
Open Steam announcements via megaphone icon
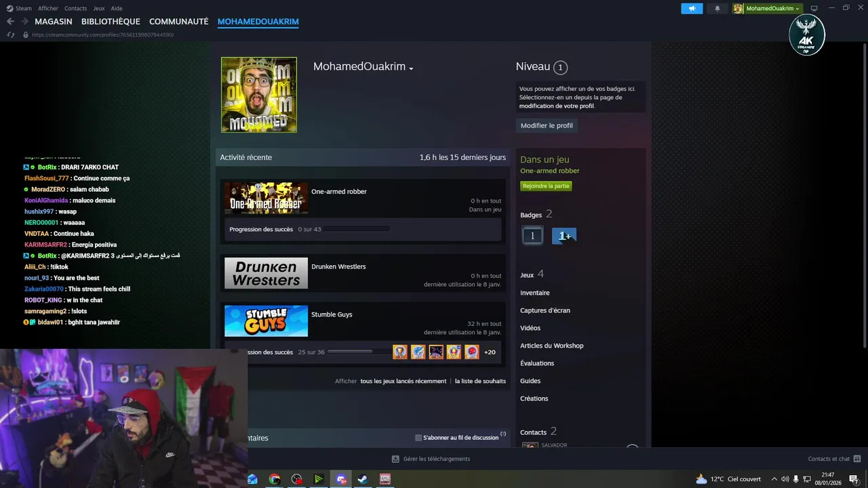[x=692, y=8]
